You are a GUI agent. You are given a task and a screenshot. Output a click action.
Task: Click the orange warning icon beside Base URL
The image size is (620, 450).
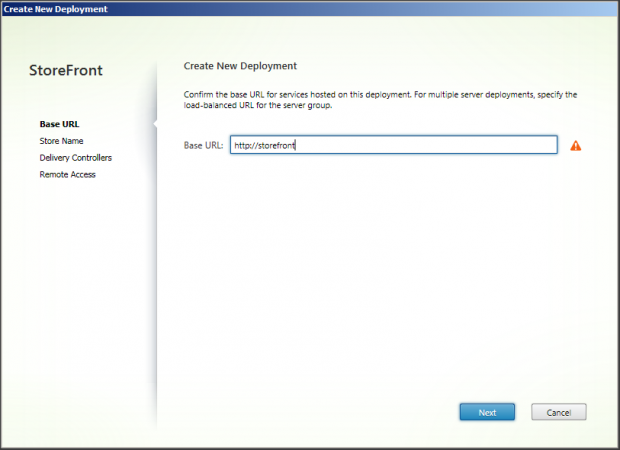pyautogui.click(x=576, y=146)
